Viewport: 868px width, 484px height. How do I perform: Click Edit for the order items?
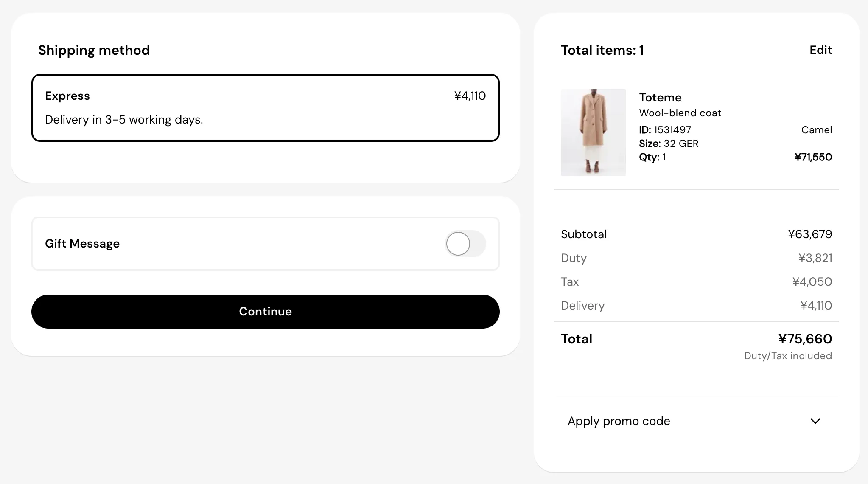(x=820, y=50)
